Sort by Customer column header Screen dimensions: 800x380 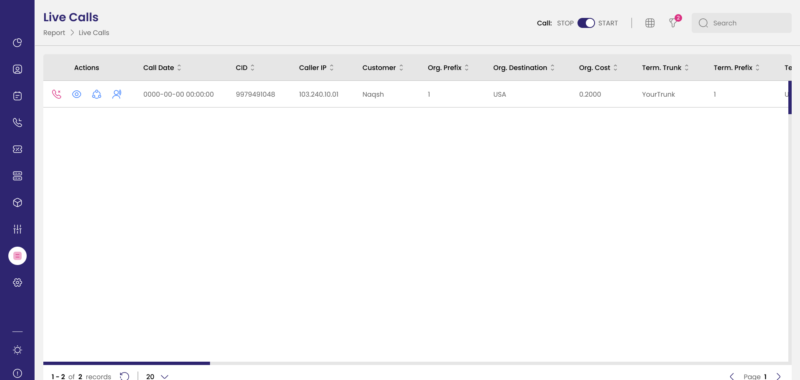(x=383, y=68)
